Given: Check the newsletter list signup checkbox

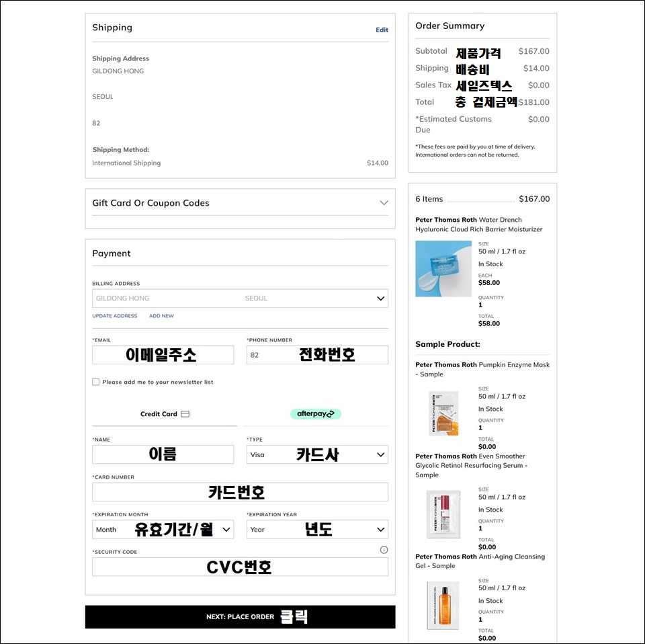Looking at the screenshot, I should coord(96,382).
